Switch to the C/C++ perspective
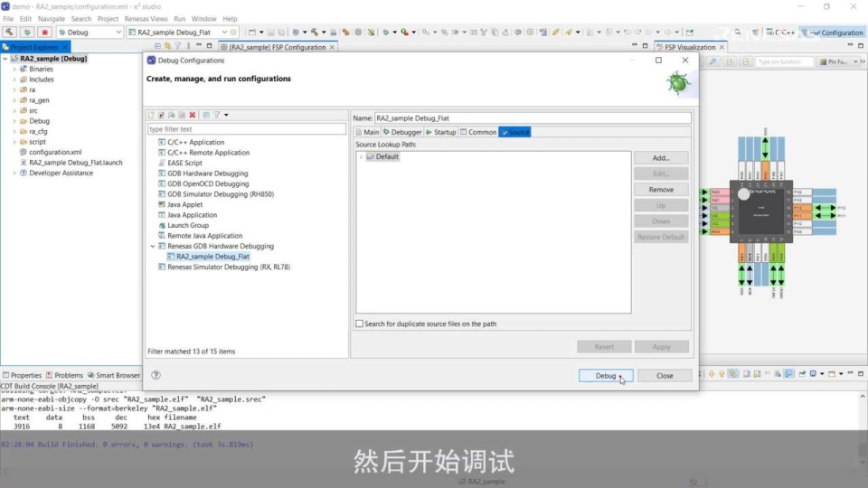This screenshot has height=488, width=868. click(x=780, y=33)
